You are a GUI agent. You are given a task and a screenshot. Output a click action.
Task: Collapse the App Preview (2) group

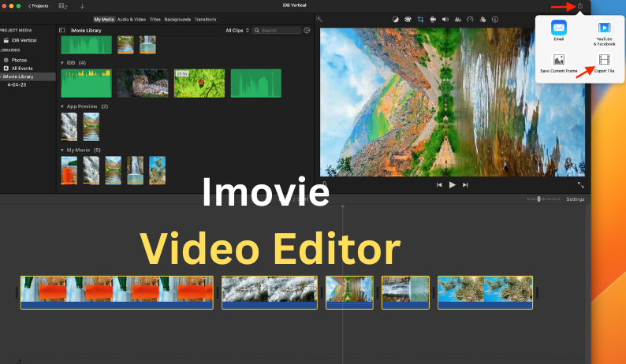click(61, 106)
